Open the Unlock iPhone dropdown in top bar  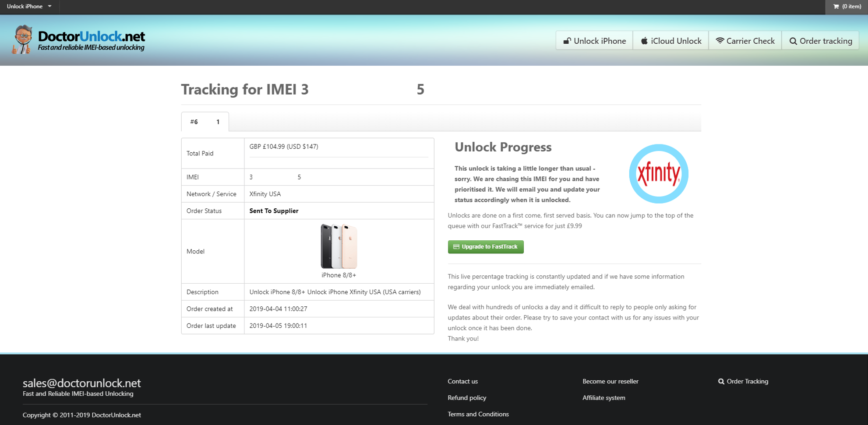29,7
